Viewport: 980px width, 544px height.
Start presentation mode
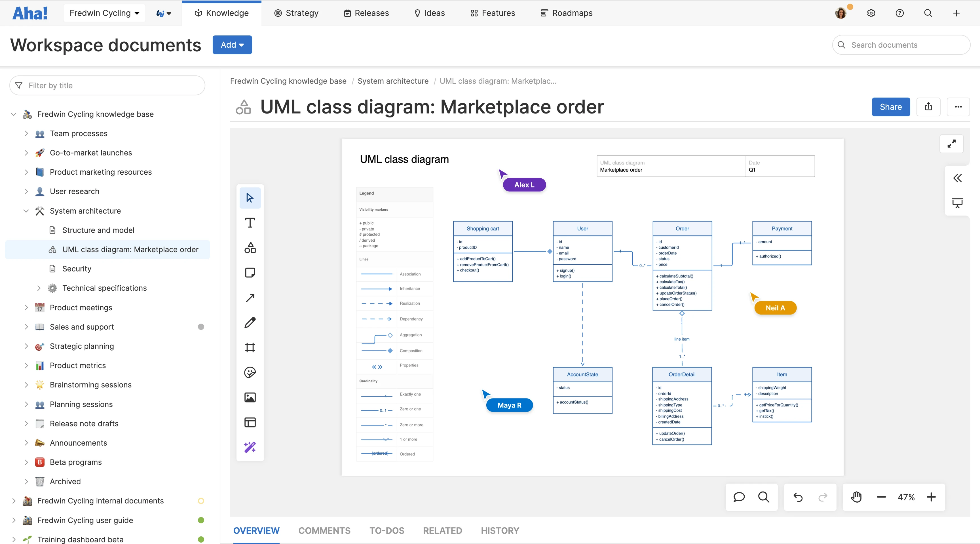[957, 203]
